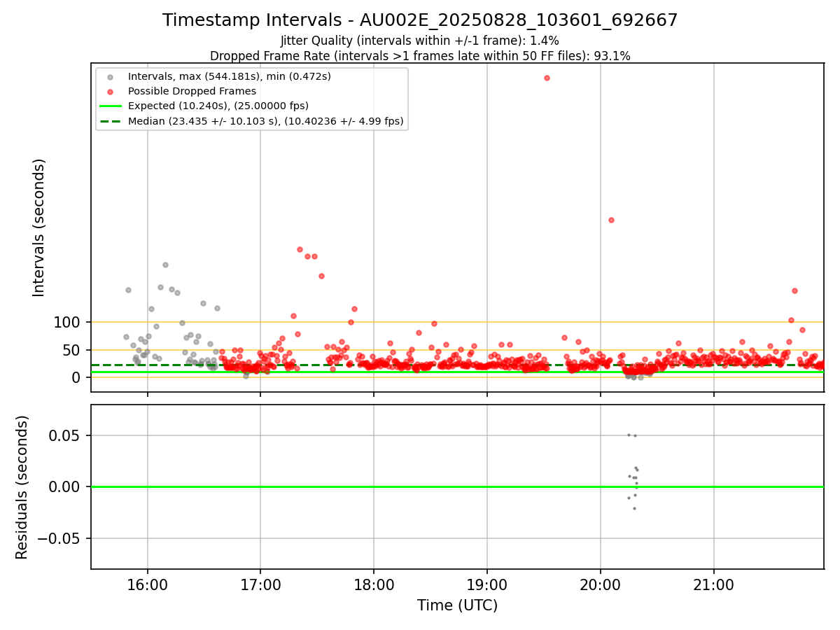Image resolution: width=840 pixels, height=630 pixels.
Task: Click the Intervals max/min legend entry
Action: tap(230, 76)
